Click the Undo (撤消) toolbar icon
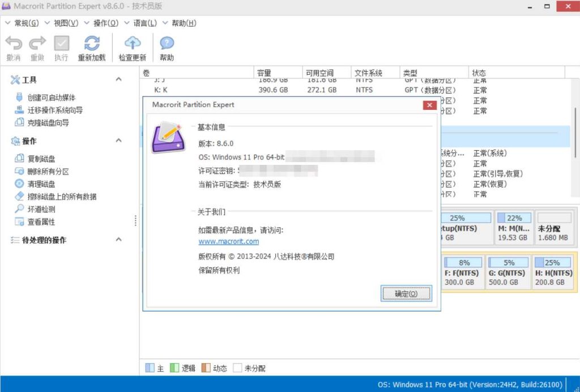Screen dimensions: 580x392 point(14,43)
